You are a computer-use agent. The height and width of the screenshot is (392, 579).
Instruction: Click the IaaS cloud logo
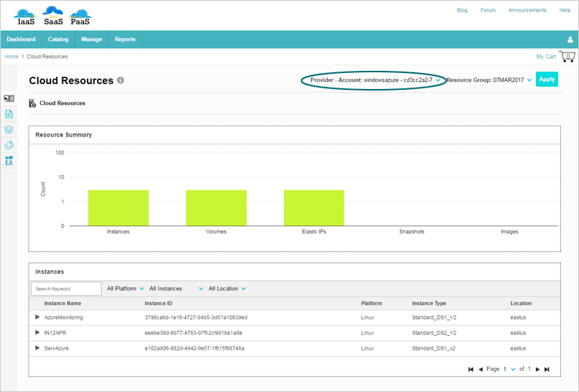[26, 17]
